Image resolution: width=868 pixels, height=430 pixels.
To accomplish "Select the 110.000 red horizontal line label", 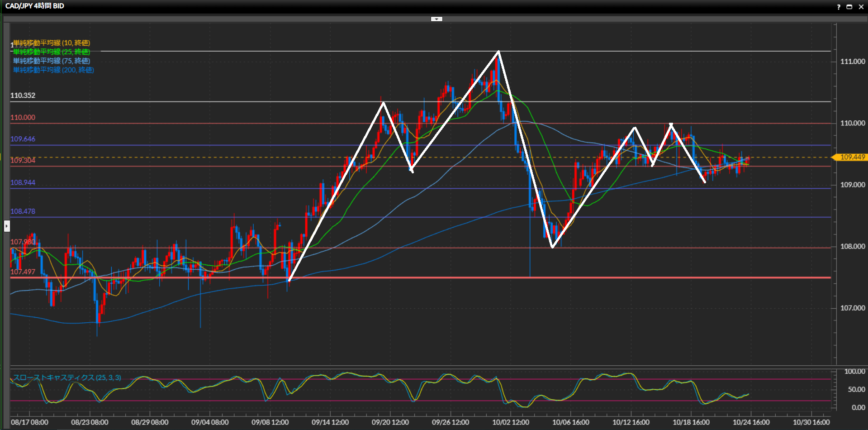I will [23, 117].
